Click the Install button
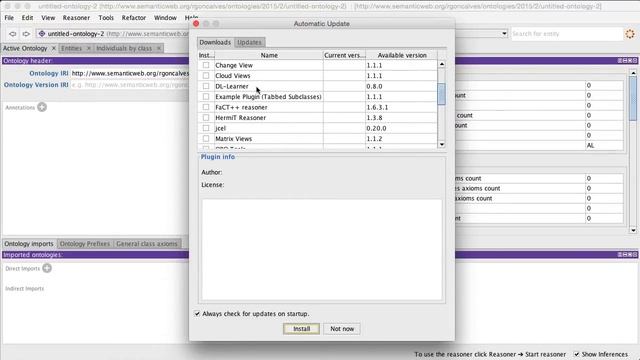The width and height of the screenshot is (640, 360). (x=301, y=329)
